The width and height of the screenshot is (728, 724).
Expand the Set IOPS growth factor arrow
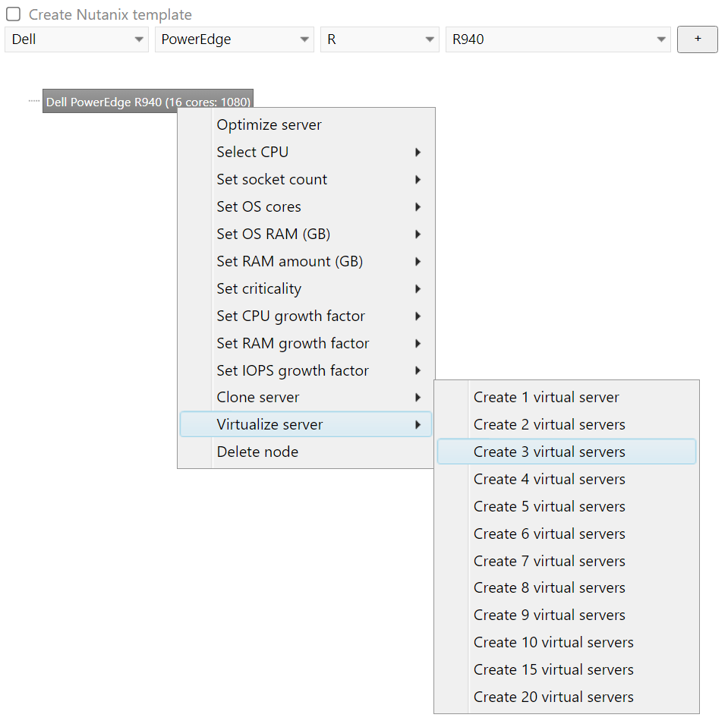click(x=418, y=371)
